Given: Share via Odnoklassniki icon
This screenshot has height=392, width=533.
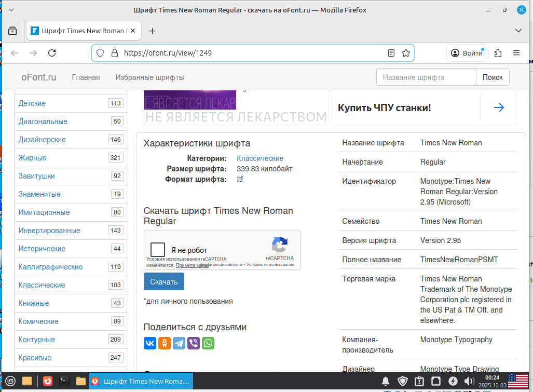Looking at the screenshot, I should (165, 343).
